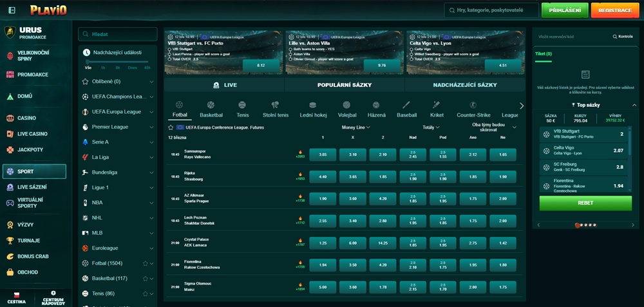Viewport: 644px width, 307px height.
Task: Collapse the Top sázky panel
Action: click(x=634, y=104)
